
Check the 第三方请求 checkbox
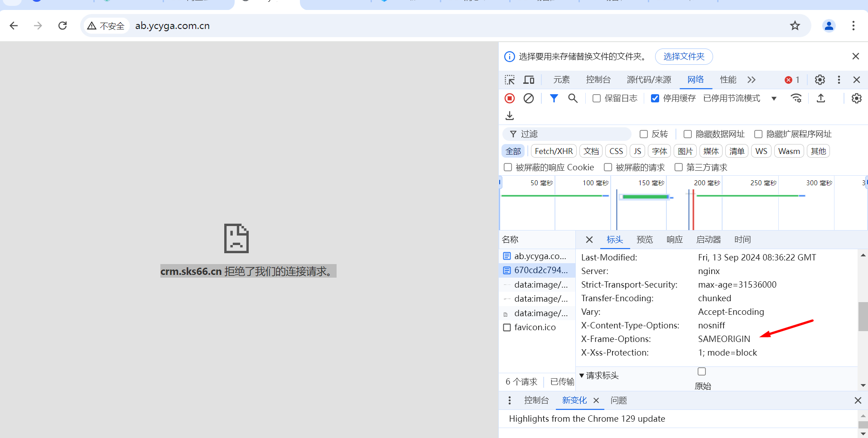point(679,168)
